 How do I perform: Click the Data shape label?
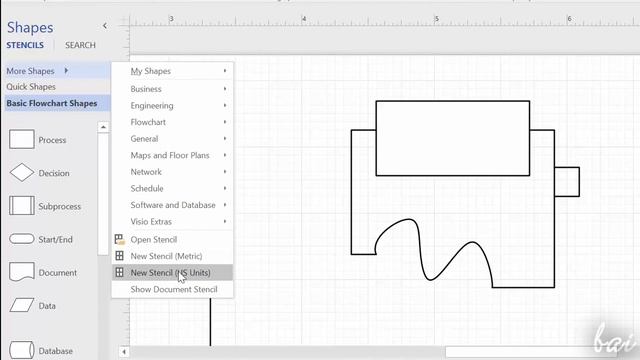(47, 306)
